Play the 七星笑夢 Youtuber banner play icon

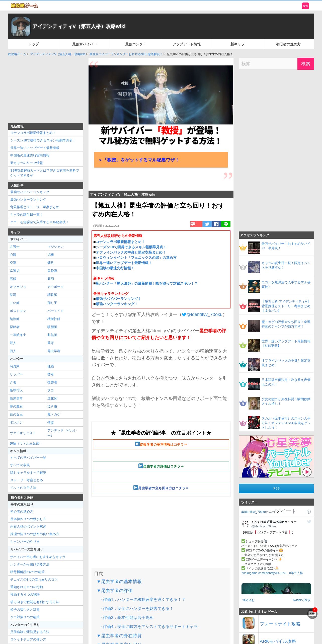[307, 472]
